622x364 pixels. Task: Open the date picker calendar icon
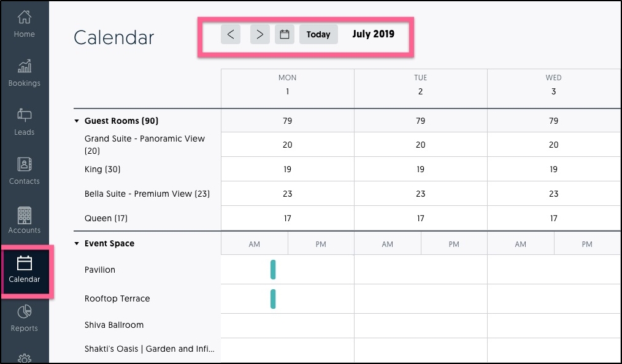[285, 34]
